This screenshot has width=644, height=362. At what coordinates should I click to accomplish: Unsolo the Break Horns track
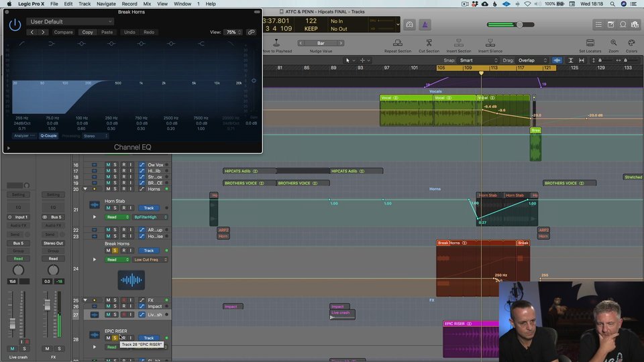click(x=115, y=250)
